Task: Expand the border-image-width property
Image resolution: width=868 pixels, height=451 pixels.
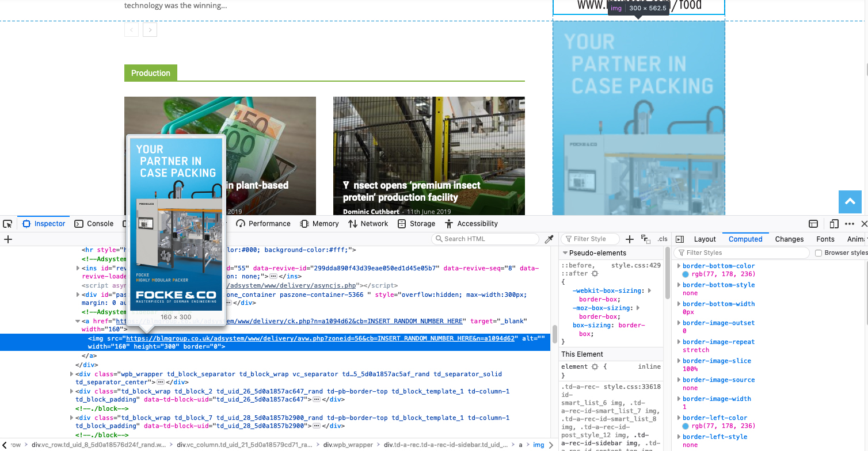Action: pos(679,399)
